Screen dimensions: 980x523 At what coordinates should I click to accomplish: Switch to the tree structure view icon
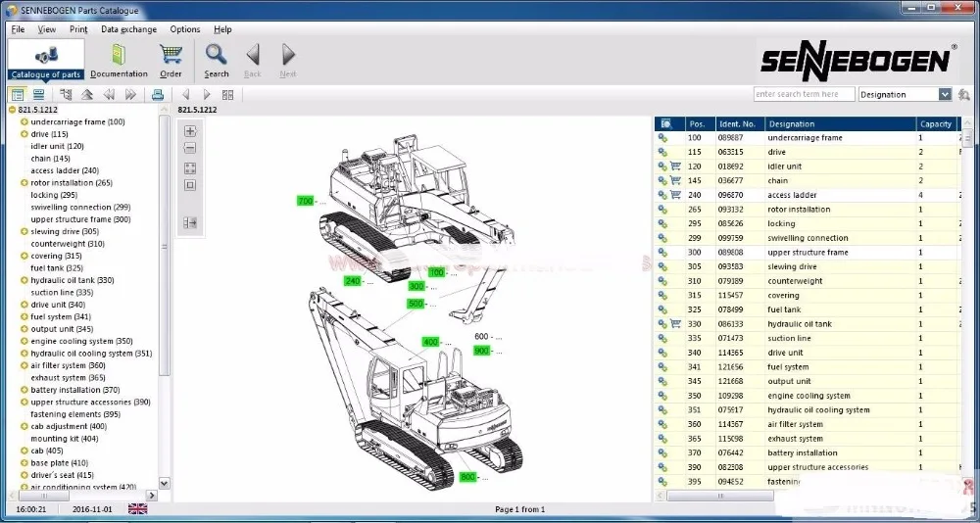(18, 95)
